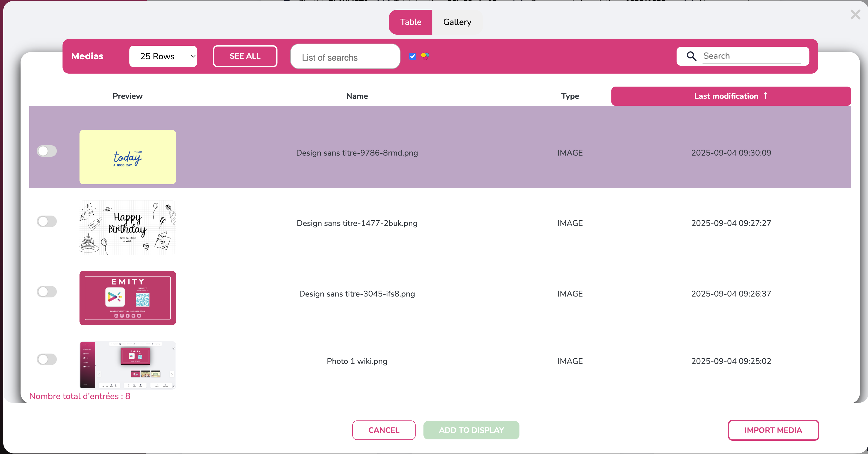Click IMPORT MEDIA button
The width and height of the screenshot is (868, 454).
(x=773, y=430)
